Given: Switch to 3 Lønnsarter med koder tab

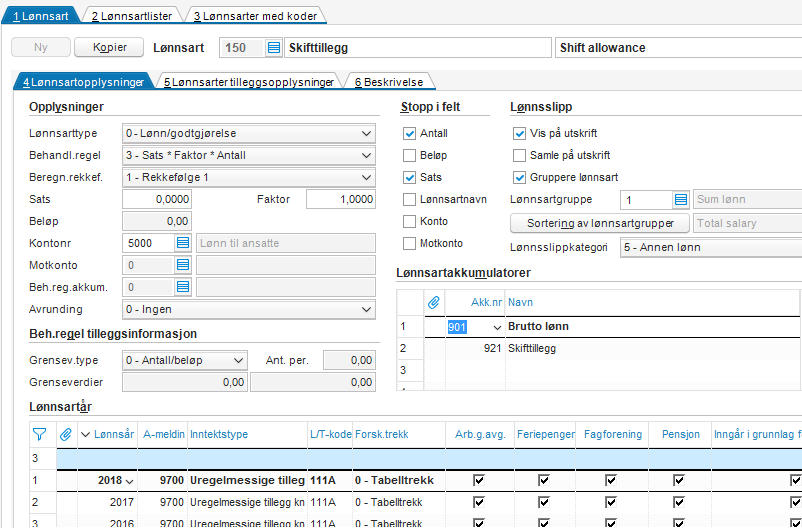Looking at the screenshot, I should (x=255, y=16).
